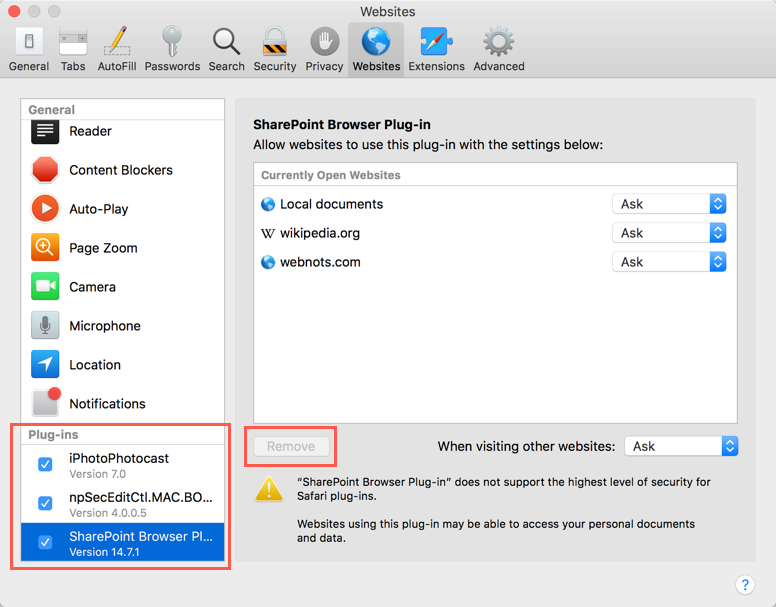
Task: Toggle the SharePoint Browser Plug-in checkbox
Action: 45,542
